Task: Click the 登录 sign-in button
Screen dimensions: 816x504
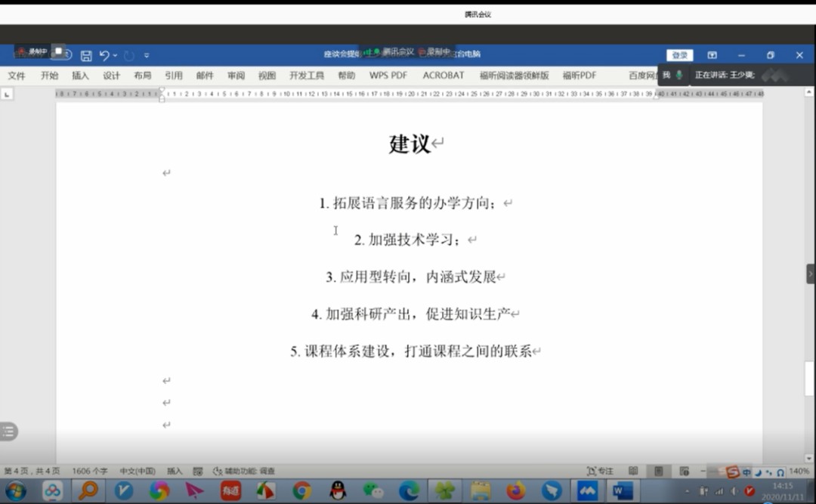Action: (679, 55)
